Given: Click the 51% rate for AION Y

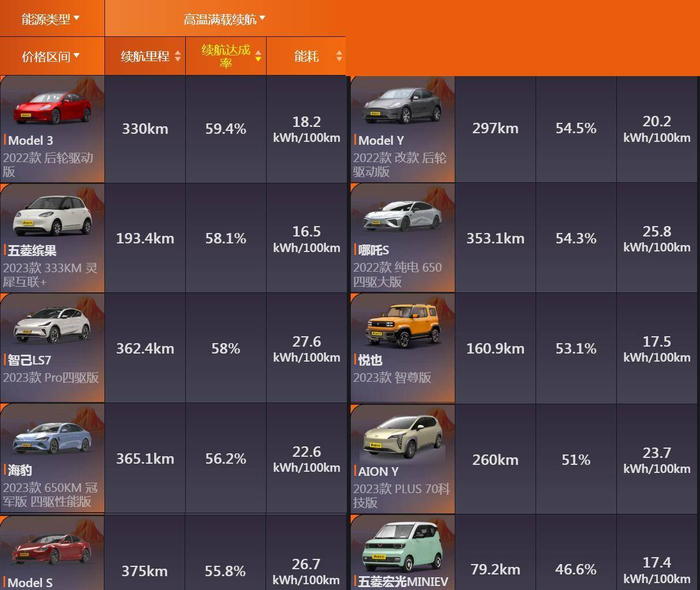Looking at the screenshot, I should [576, 459].
